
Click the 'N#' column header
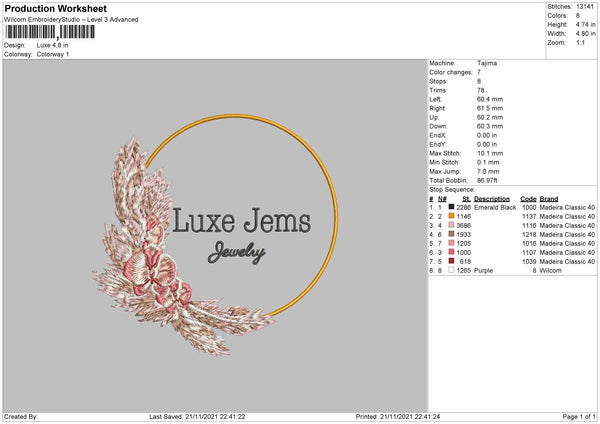point(442,199)
